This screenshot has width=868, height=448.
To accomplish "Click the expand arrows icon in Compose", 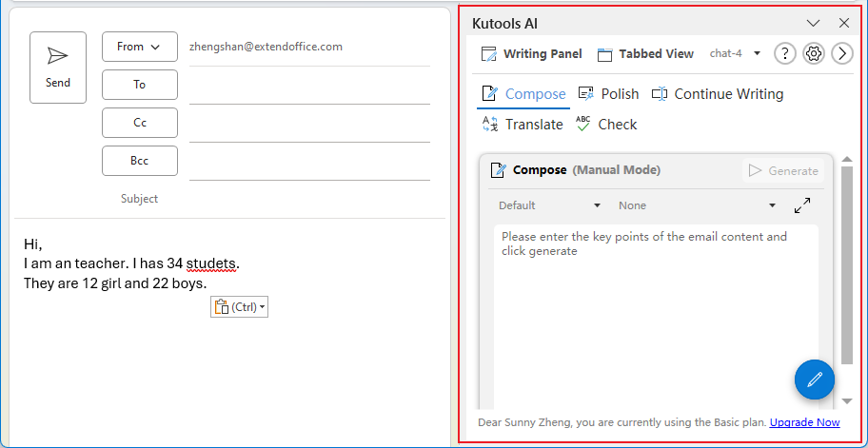I will pos(802,205).
